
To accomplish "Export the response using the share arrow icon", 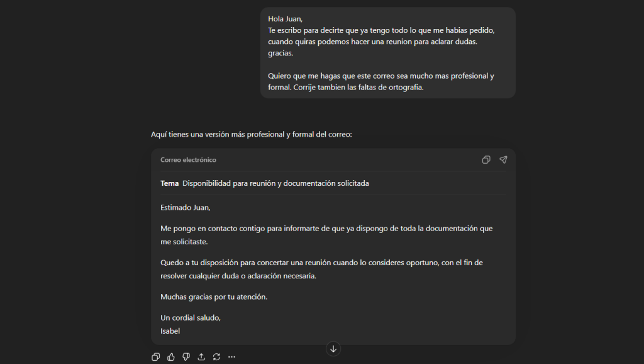I will [201, 356].
